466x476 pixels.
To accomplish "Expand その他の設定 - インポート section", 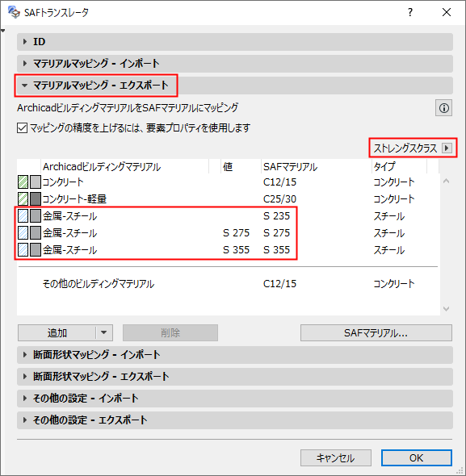I will (235, 399).
